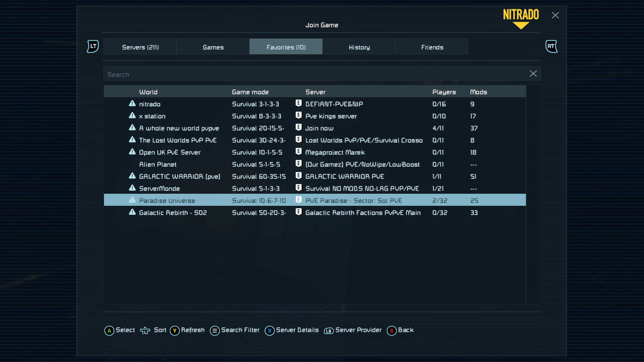
Task: Click the server list scrollbar
Action: click(533, 194)
